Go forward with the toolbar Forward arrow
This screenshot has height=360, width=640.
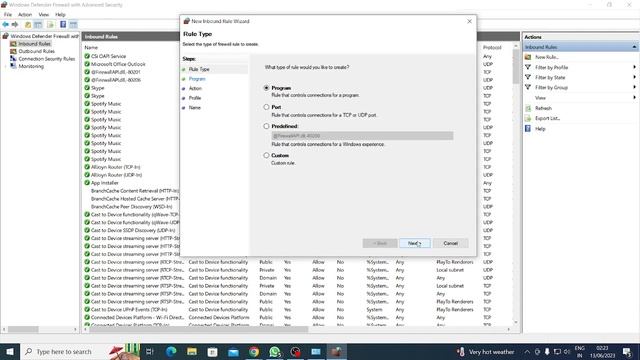(x=15, y=24)
